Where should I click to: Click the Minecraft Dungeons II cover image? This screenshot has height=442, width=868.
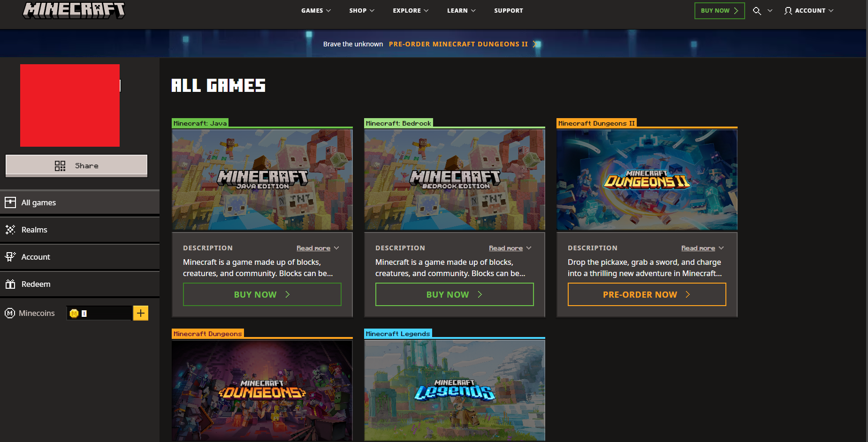[x=647, y=180]
